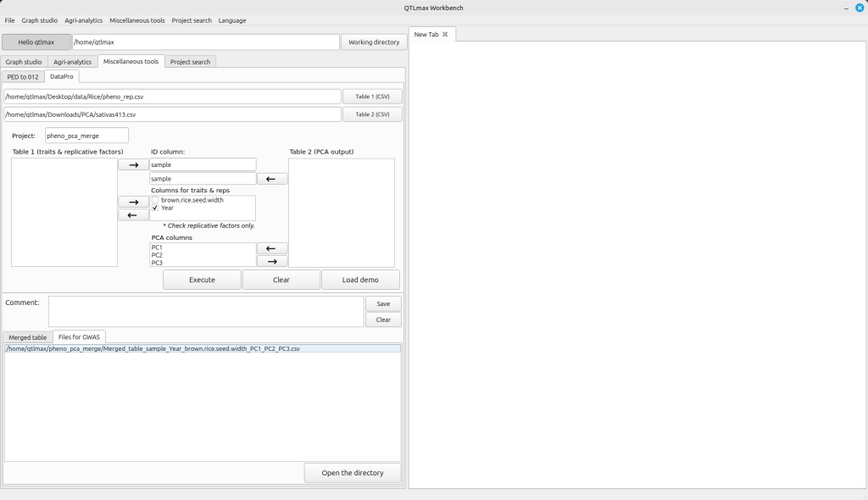This screenshot has height=500, width=868.
Task: Close the New Tab
Action: point(445,34)
